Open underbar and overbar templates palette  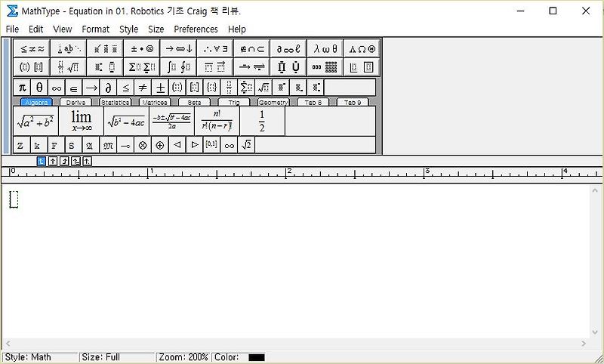pyautogui.click(x=215, y=67)
